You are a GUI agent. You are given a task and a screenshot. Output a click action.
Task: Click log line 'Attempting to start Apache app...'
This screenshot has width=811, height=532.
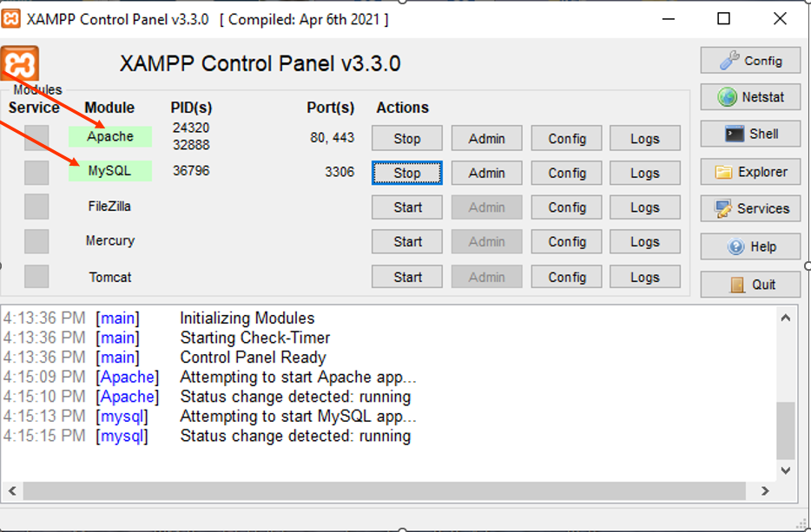click(298, 377)
